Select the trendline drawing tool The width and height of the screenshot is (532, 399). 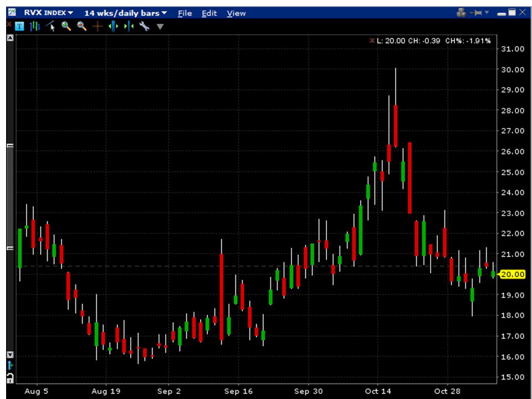coord(50,26)
